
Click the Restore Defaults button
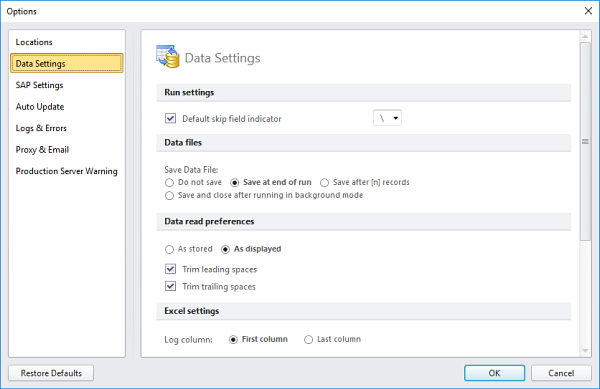coord(51,373)
